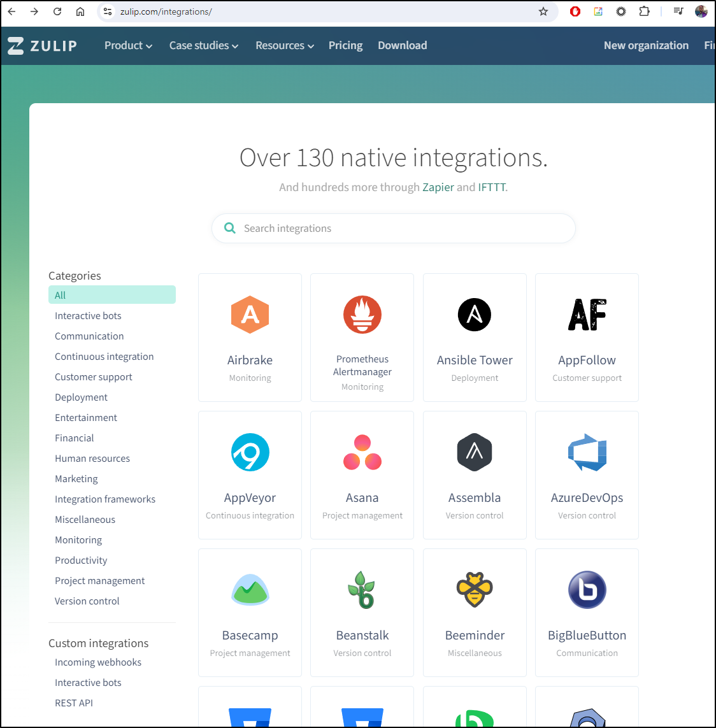Screen dimensions: 716x728
Task: Click the 'Ansible Tower' card title
Action: coord(475,360)
